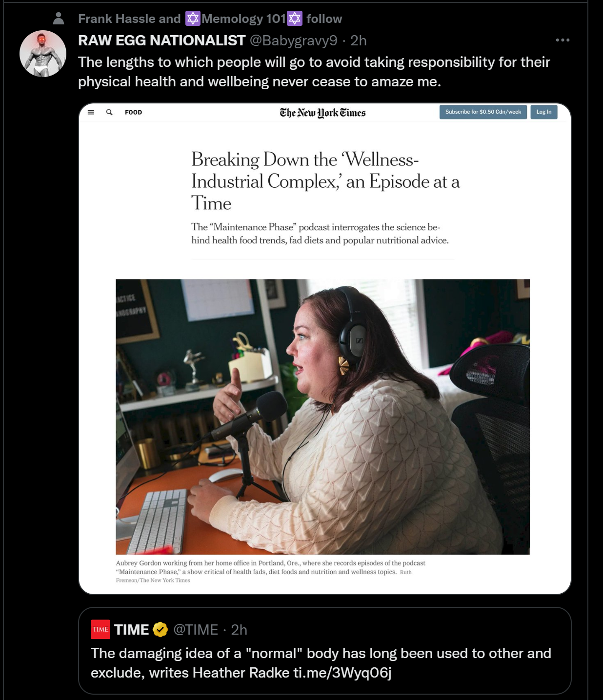Click the 2h timestamp of main tweet
This screenshot has height=700, width=603.
[358, 40]
